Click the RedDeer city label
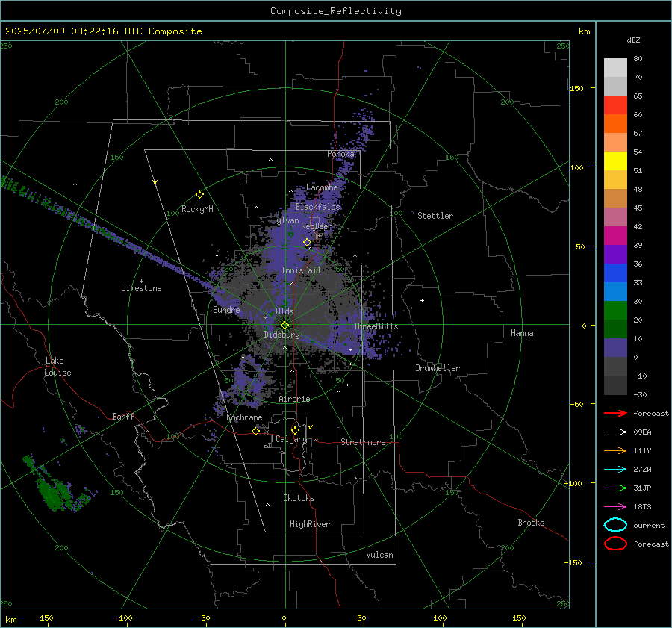Image resolution: width=672 pixels, height=628 pixels. (317, 226)
